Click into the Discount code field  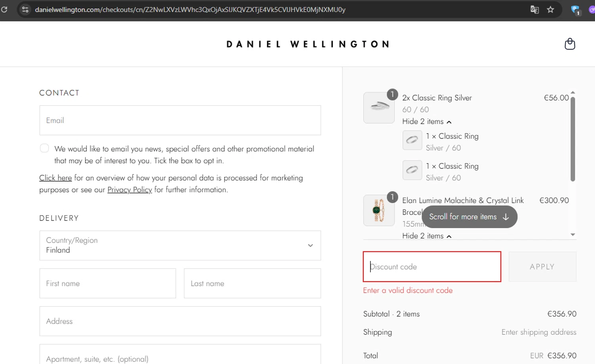coord(432,267)
